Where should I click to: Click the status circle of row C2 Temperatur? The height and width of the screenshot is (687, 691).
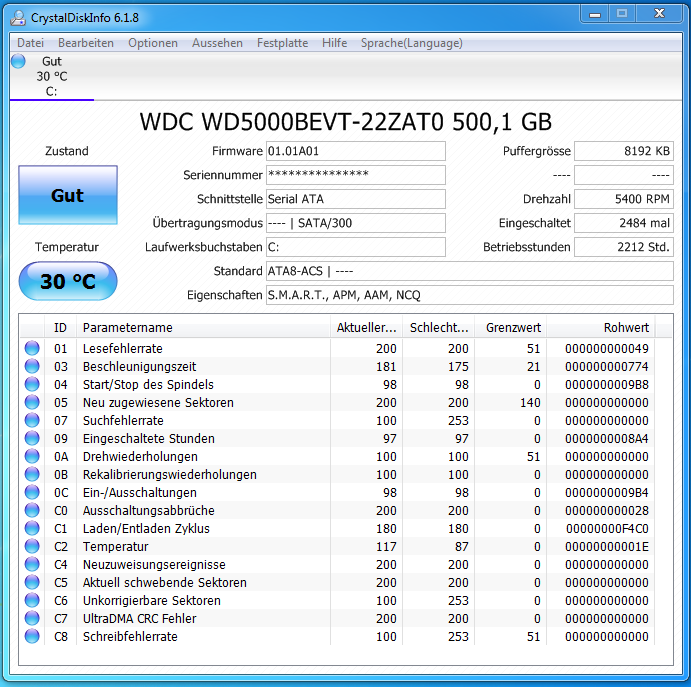click(x=32, y=546)
